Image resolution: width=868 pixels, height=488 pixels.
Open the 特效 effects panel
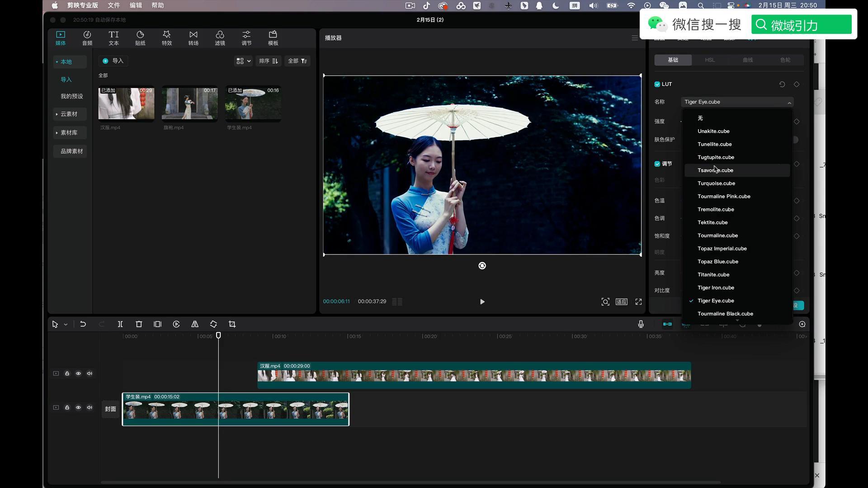pos(167,38)
